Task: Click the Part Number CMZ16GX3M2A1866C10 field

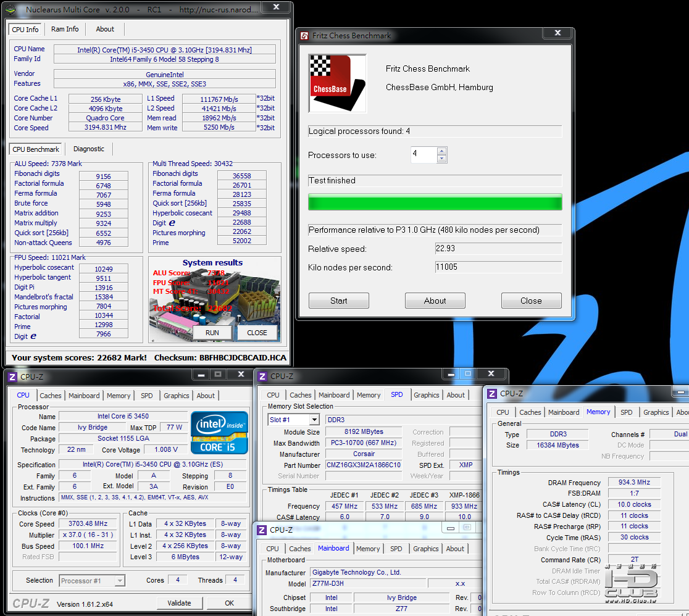Action: click(x=364, y=465)
